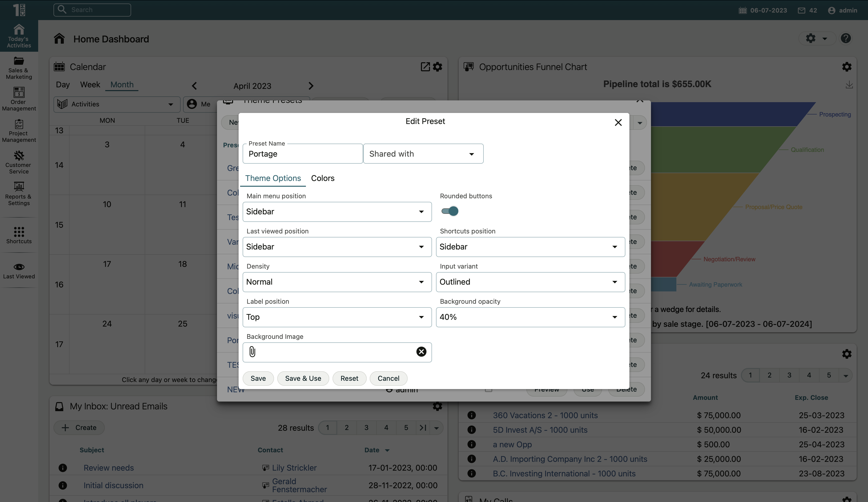Select the Theme Options tab

point(273,178)
